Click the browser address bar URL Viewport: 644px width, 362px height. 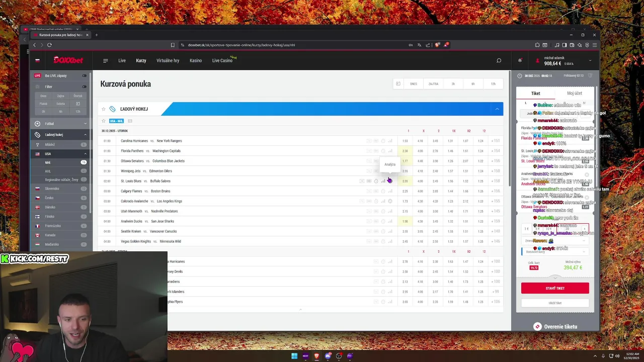pos(242,45)
